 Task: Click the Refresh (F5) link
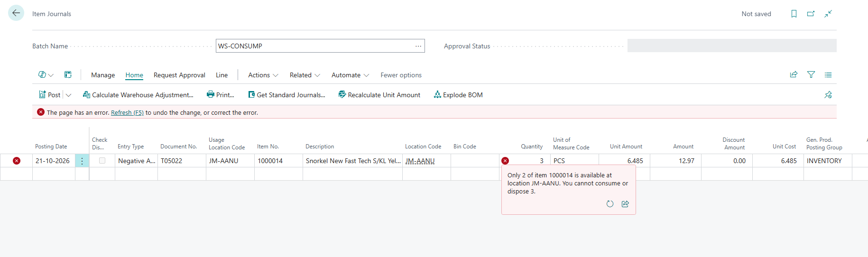coord(127,112)
